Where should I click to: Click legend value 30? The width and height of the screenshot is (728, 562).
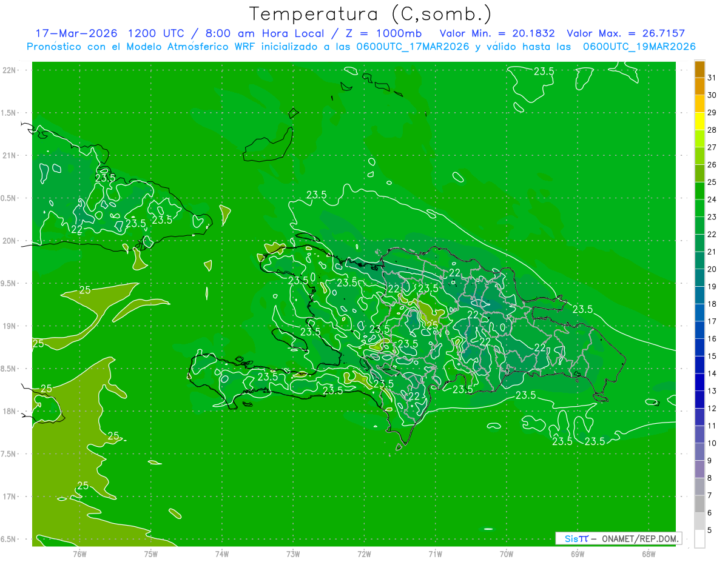712,95
